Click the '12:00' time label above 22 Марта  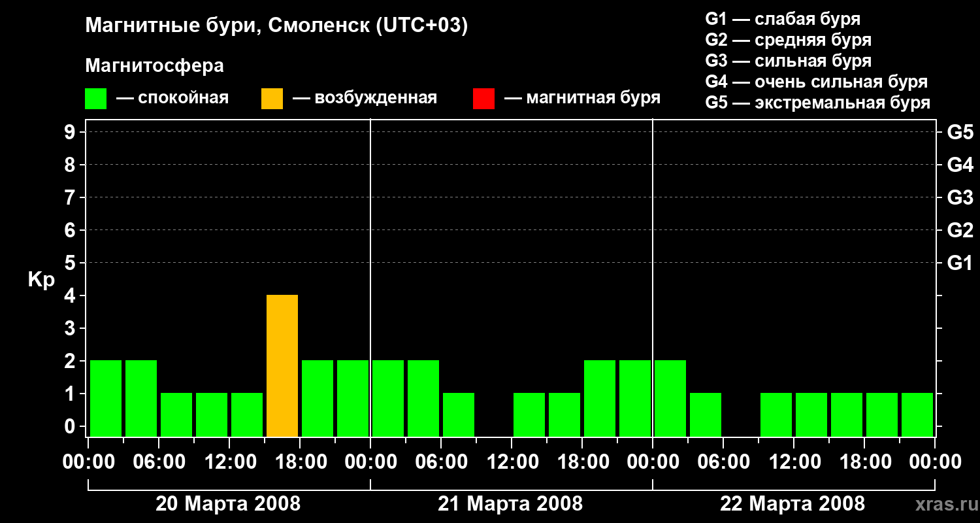click(794, 462)
